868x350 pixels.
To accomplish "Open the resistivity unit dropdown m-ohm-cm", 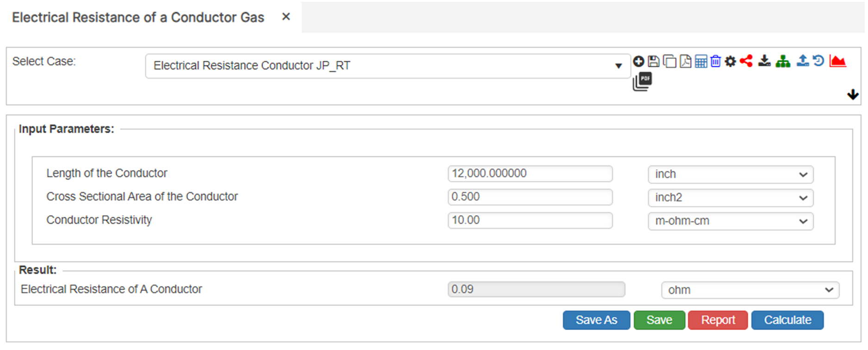I will pos(731,221).
